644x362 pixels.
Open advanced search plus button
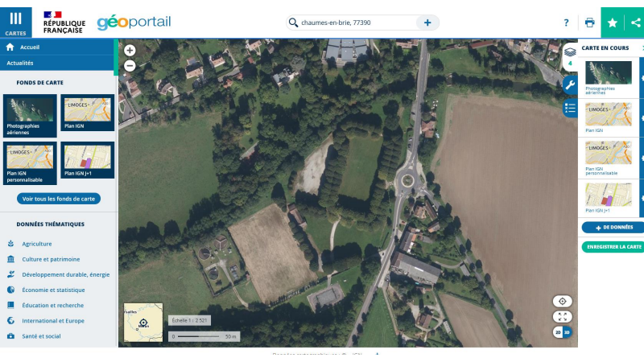[x=427, y=23]
